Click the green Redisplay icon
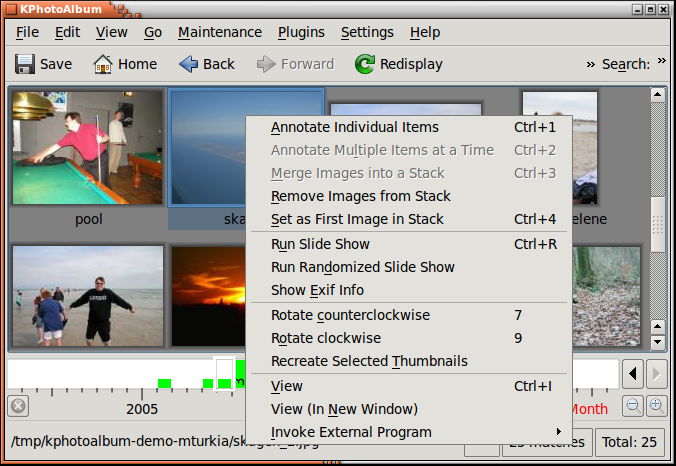This screenshot has height=466, width=676. [365, 64]
